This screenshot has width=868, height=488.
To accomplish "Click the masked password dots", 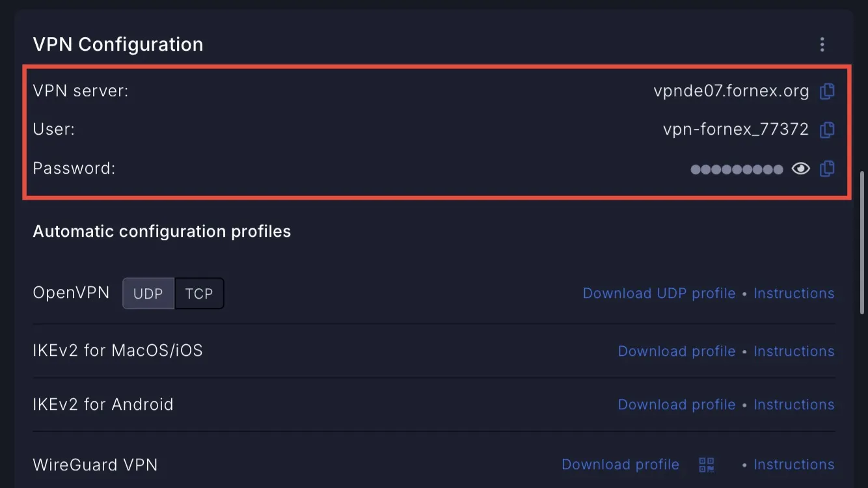I will coord(737,169).
